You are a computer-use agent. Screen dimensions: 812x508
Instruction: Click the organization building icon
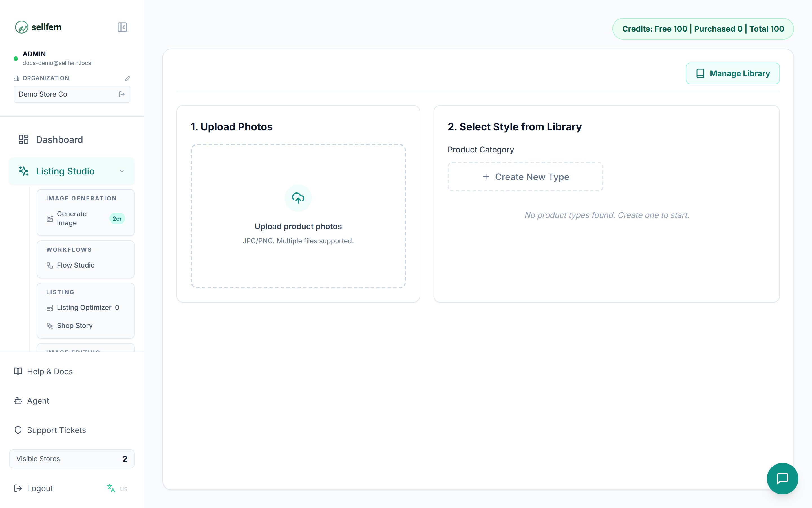(16, 78)
